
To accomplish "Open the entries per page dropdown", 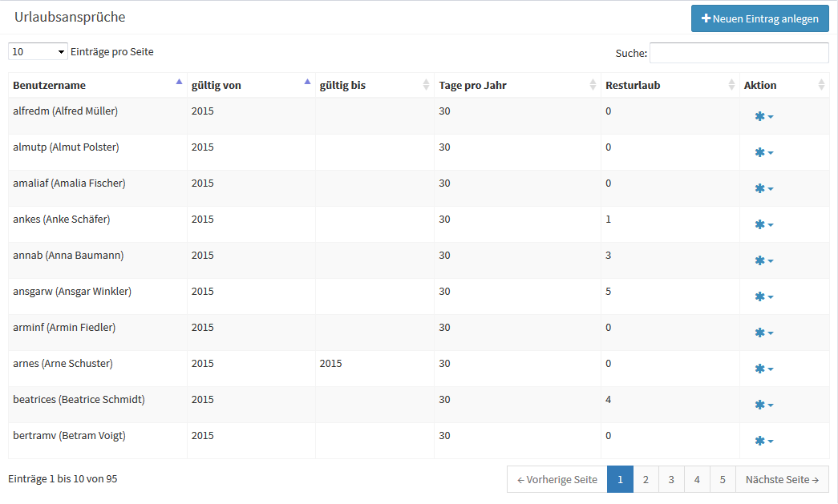I will [x=38, y=52].
